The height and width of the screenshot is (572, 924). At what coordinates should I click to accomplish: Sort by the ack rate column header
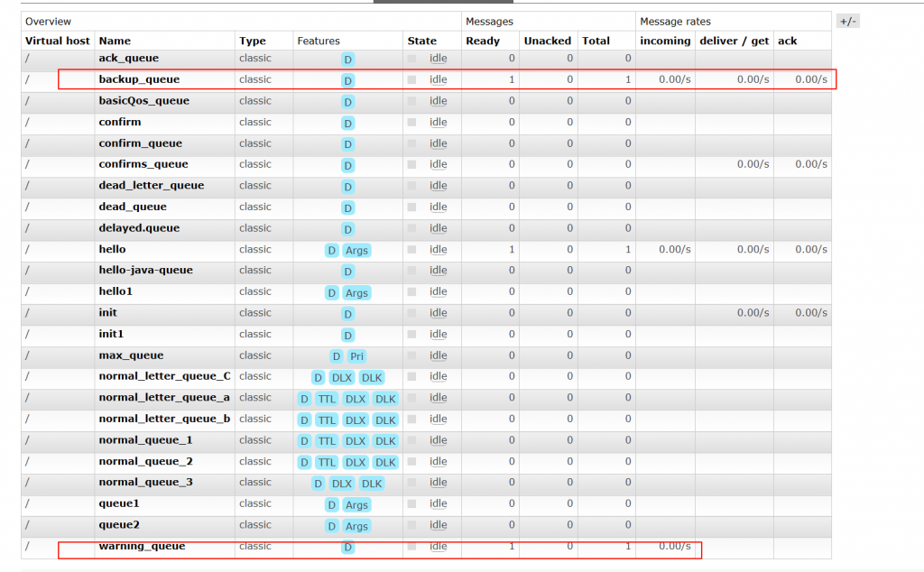787,41
